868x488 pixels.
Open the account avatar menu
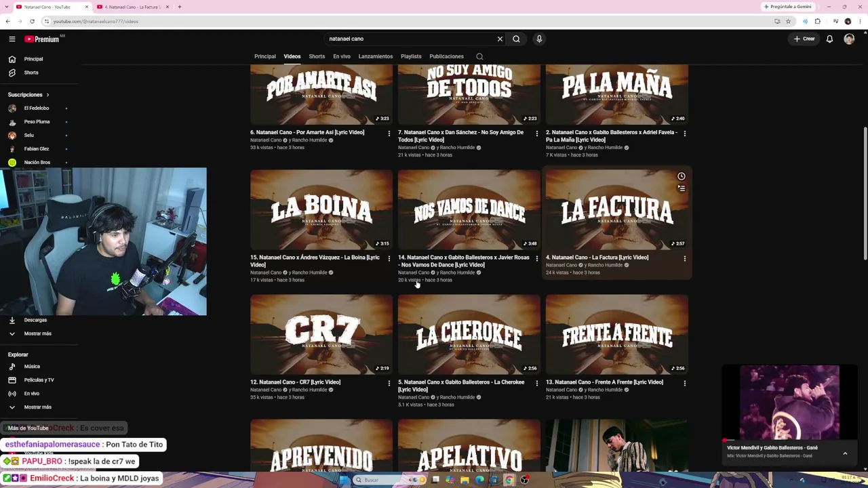tap(849, 39)
